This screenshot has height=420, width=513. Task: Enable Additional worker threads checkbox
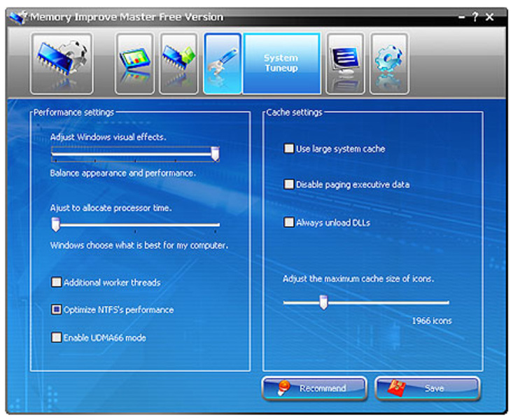[x=56, y=282]
